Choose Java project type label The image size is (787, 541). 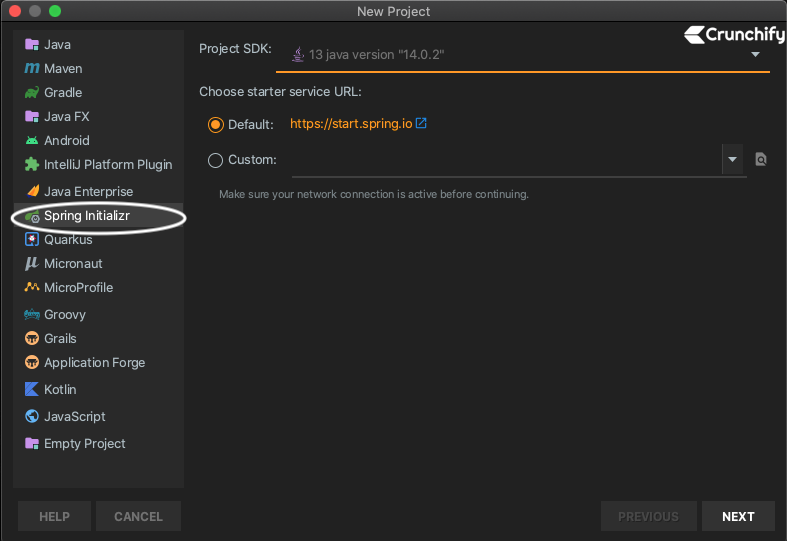pos(57,45)
